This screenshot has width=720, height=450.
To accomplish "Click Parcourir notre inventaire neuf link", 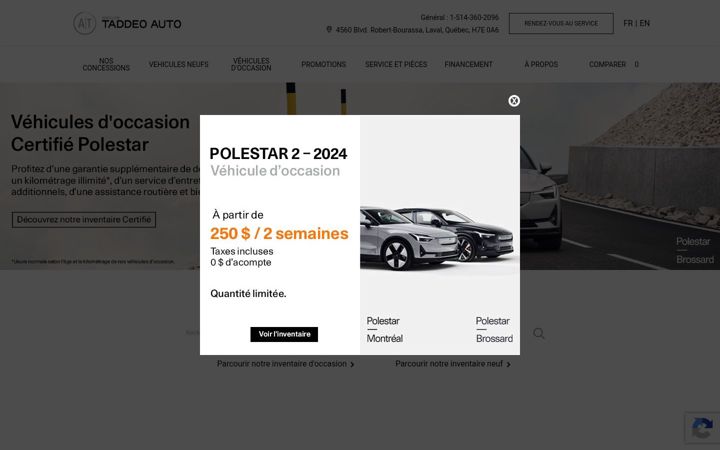I will click(x=453, y=364).
